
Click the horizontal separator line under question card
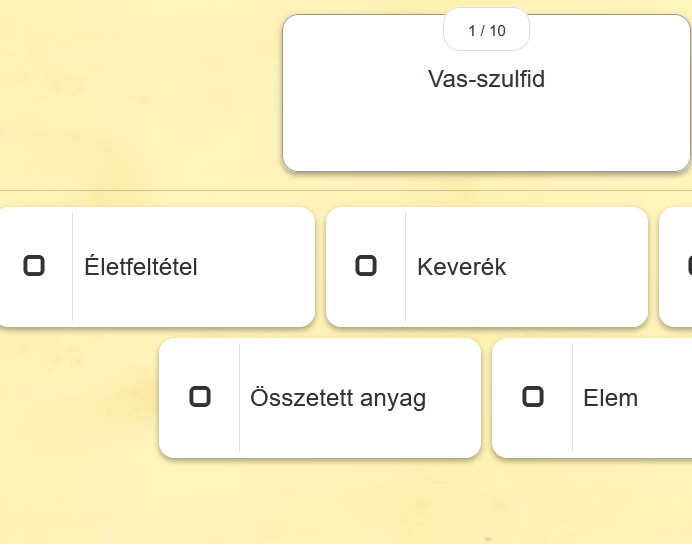(346, 191)
